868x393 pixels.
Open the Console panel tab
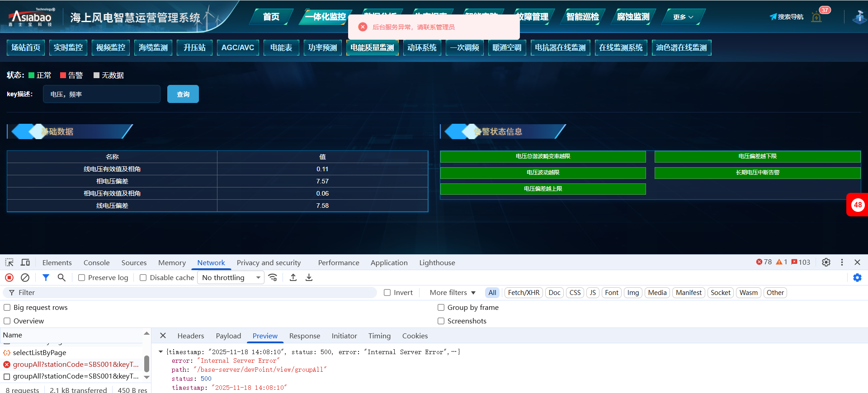(96, 263)
